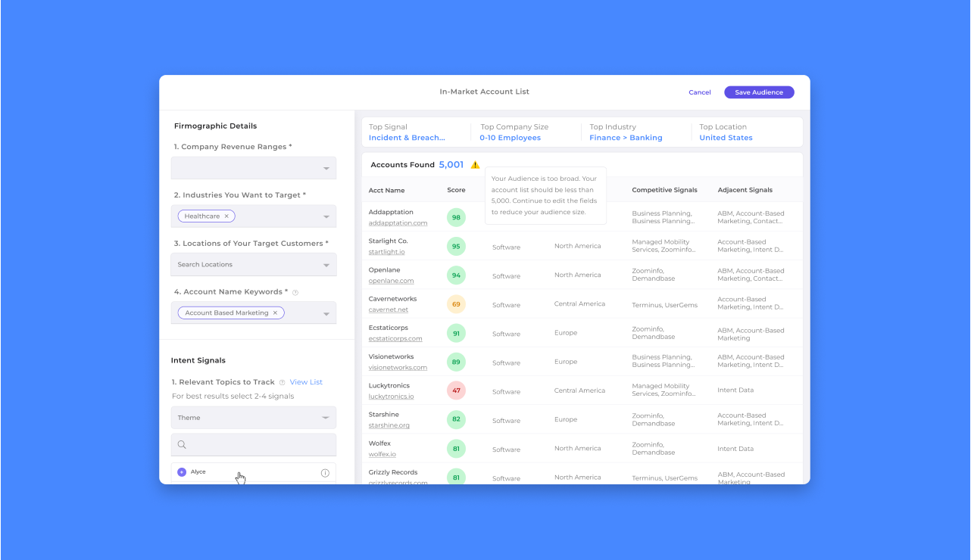Screen dimensions: 971x560
Task: Click Terminus, UserGems in the Cavernetworks row
Action: [x=665, y=305]
